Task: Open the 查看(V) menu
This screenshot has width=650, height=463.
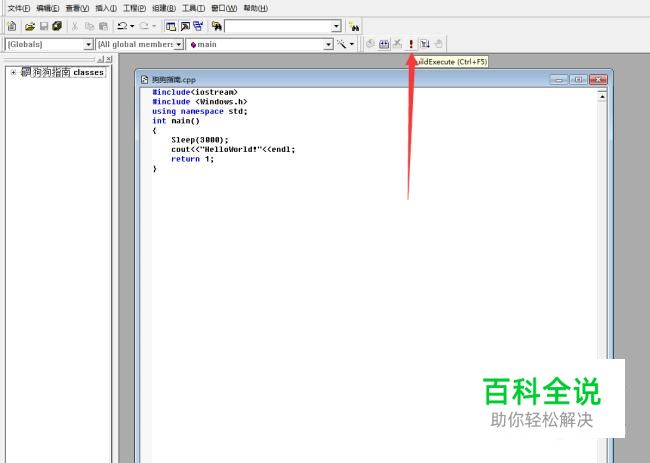Action: (x=77, y=8)
